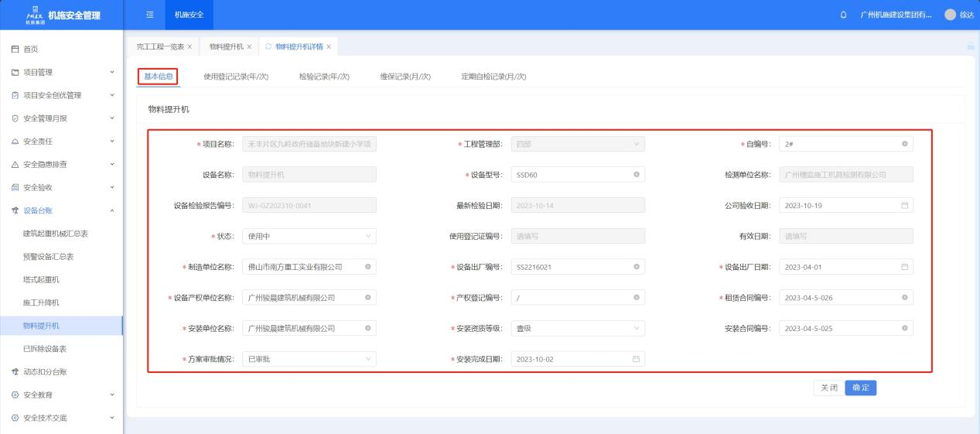Close the 物料提升机详情 tab
Screen dimensions: 980x434
329,47
